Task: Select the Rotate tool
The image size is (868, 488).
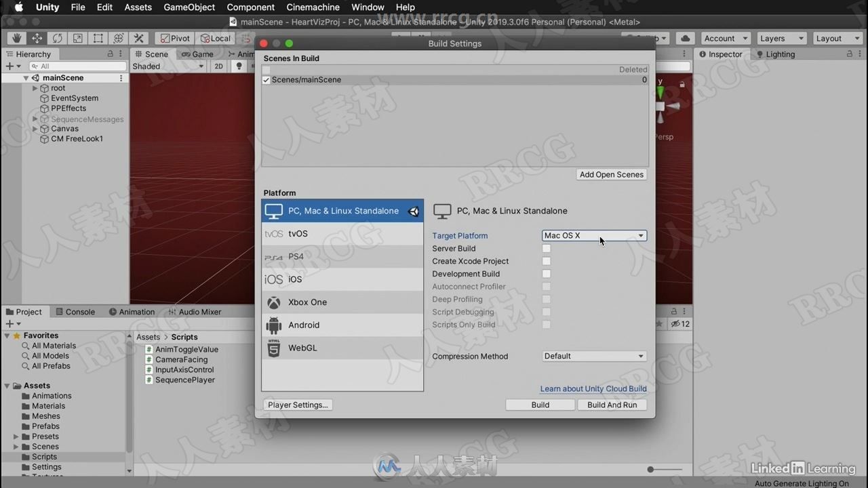Action: [57, 39]
